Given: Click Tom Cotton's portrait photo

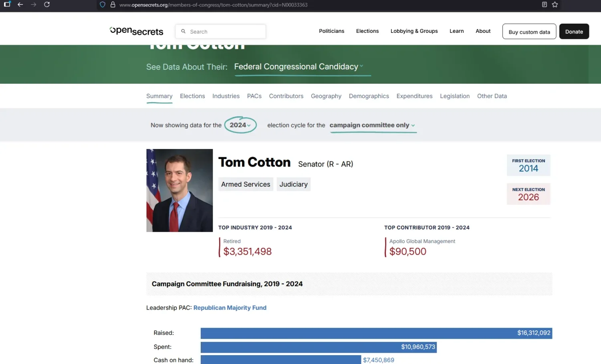Looking at the screenshot, I should pos(179,191).
